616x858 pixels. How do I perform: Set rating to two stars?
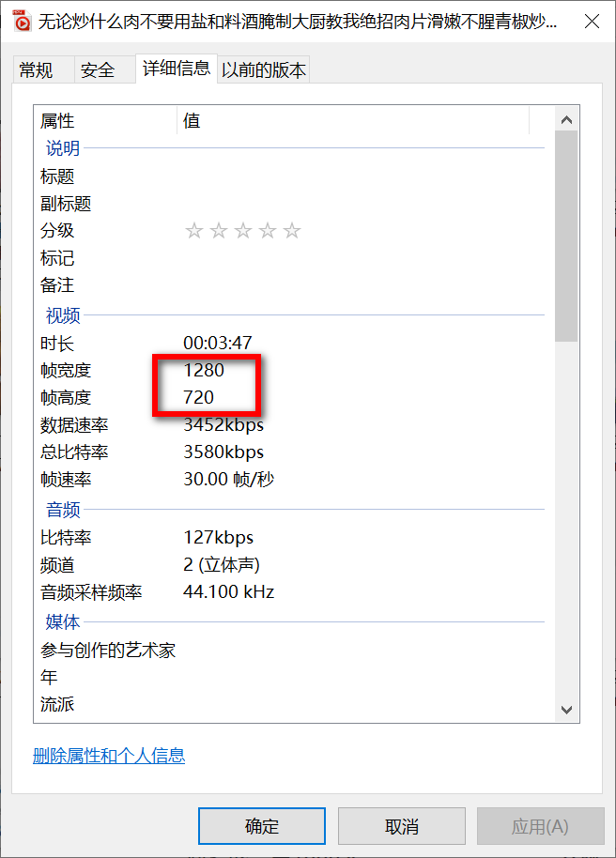(219, 230)
